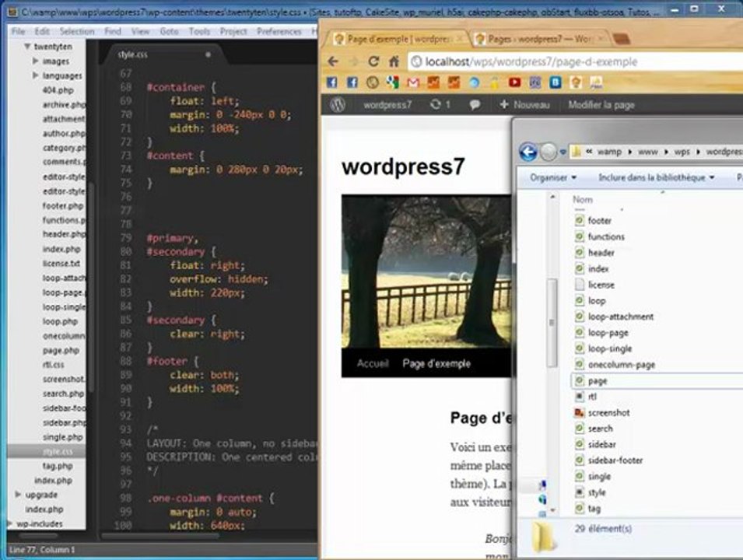Open 404.php in Sublime sidebar
This screenshot has width=743, height=560.
click(x=58, y=90)
